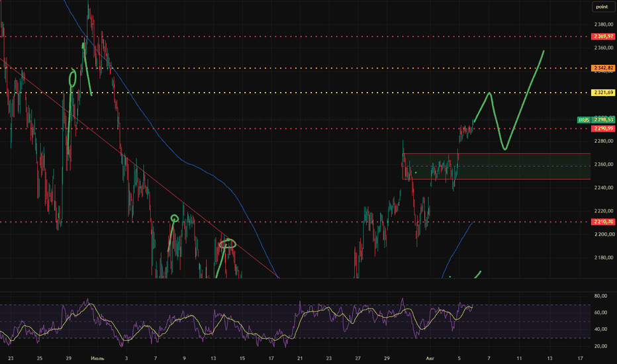Image resolution: width=617 pixels, height=364 pixels.
Task: Click the 20,00 RSI scale value
Action: point(600,346)
